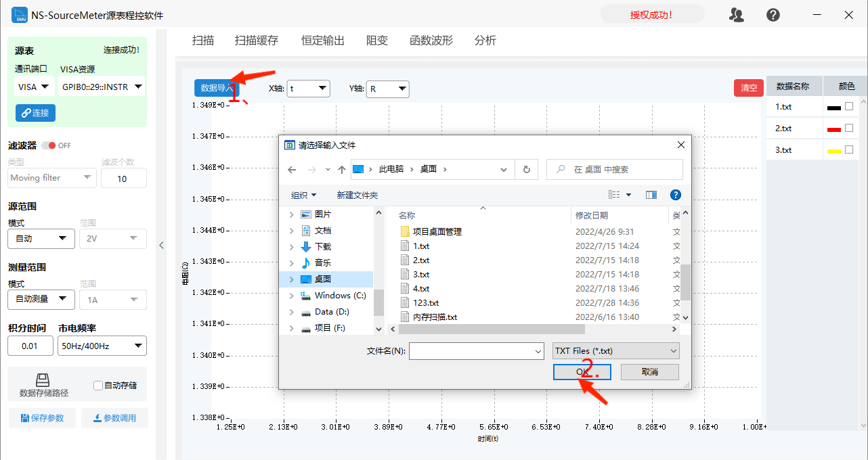Click the black color swatch for 1.txt
Viewport: 868px width, 460px height.
(834, 108)
